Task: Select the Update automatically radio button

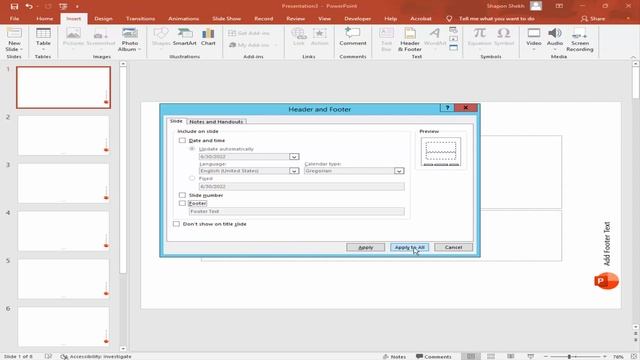Action: point(192,149)
